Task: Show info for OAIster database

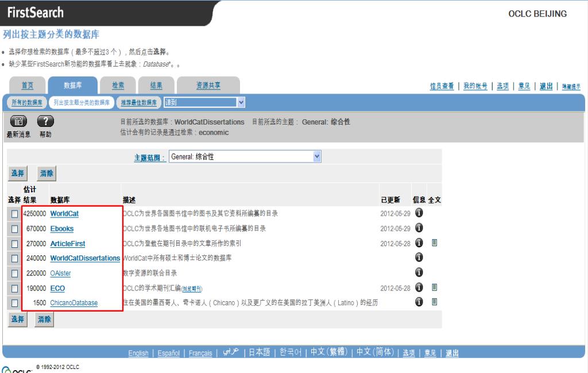Action: coord(419,273)
